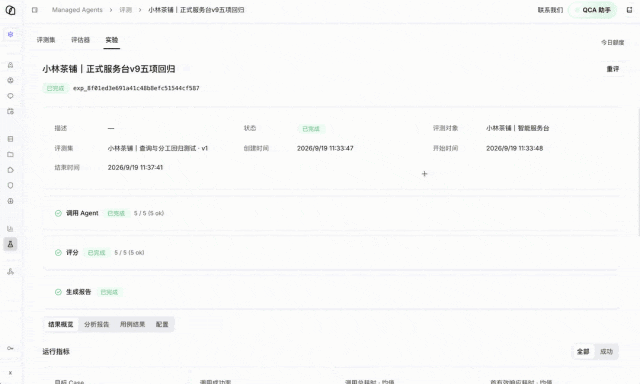Image resolution: width=640 pixels, height=384 pixels.
Task: Click the 生成报告 green check icon
Action: (58, 292)
